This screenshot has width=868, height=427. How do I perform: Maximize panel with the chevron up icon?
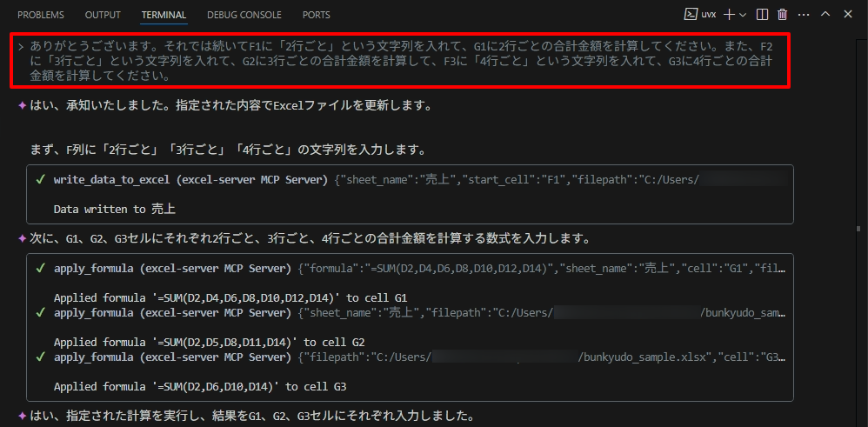click(825, 15)
